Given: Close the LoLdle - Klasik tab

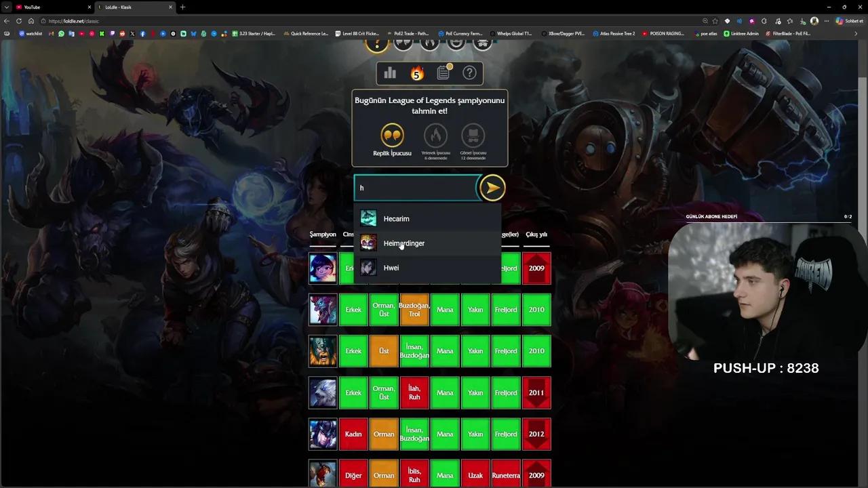Looking at the screenshot, I should pyautogui.click(x=171, y=7).
